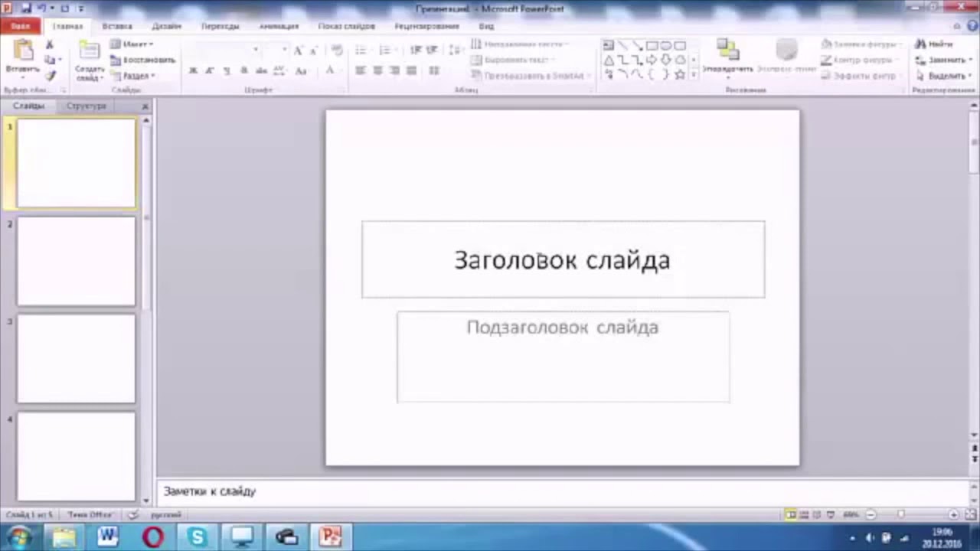Select the star shape in shapes gallery
Screen dimensions: 980x551
679,74
